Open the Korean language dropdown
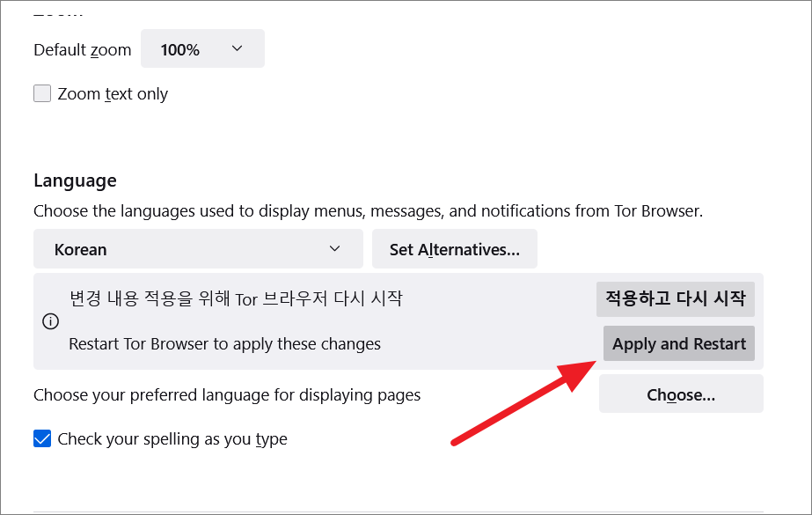The width and height of the screenshot is (812, 515). coord(198,249)
